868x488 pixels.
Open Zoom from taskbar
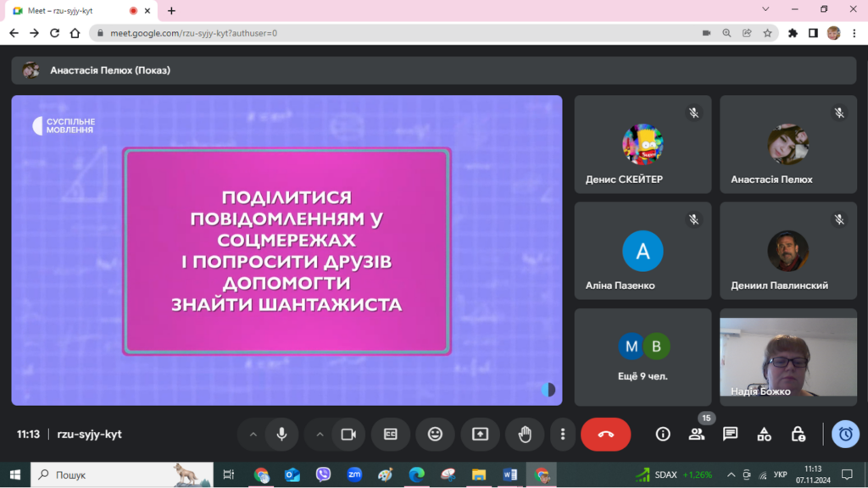[354, 474]
